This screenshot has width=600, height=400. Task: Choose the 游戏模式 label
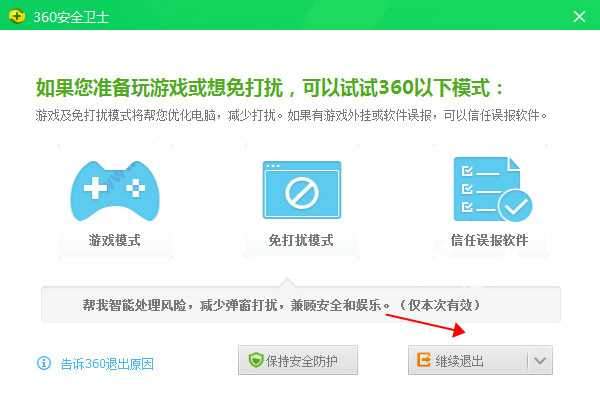114,241
